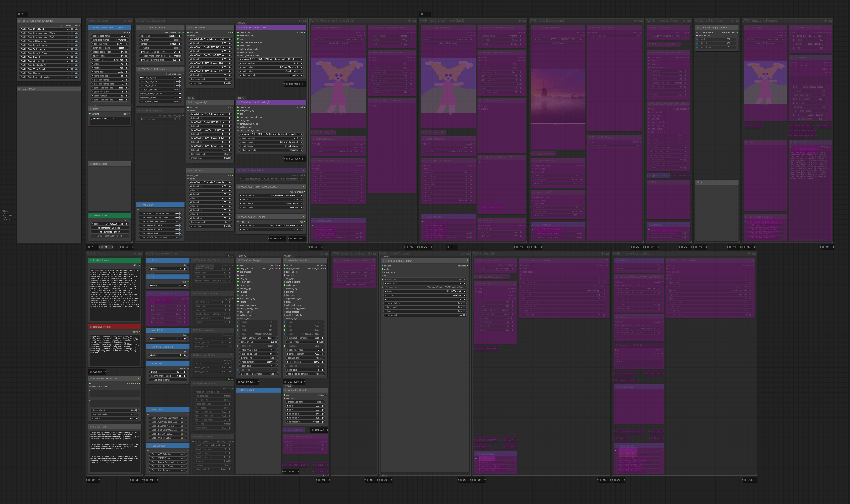850x504 pixels.
Task: Toggle save_metadata in Video Output Video Combine
Action: [464, 303]
